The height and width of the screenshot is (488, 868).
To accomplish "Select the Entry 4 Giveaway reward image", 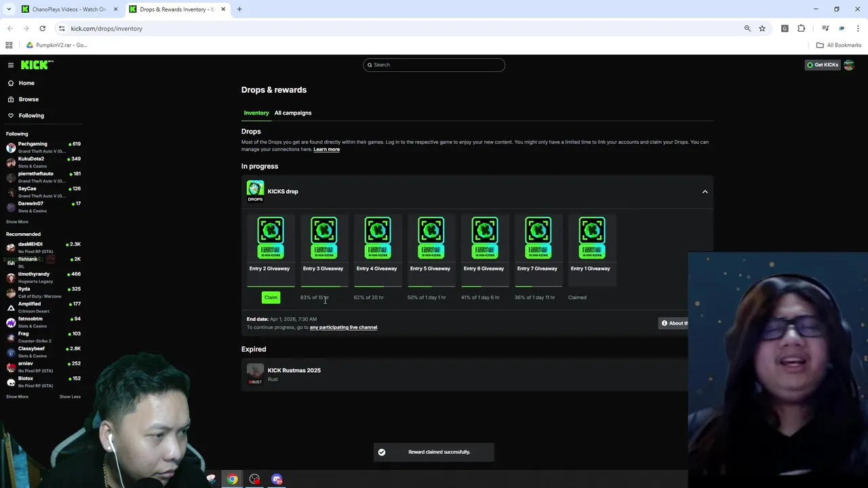I will [377, 238].
